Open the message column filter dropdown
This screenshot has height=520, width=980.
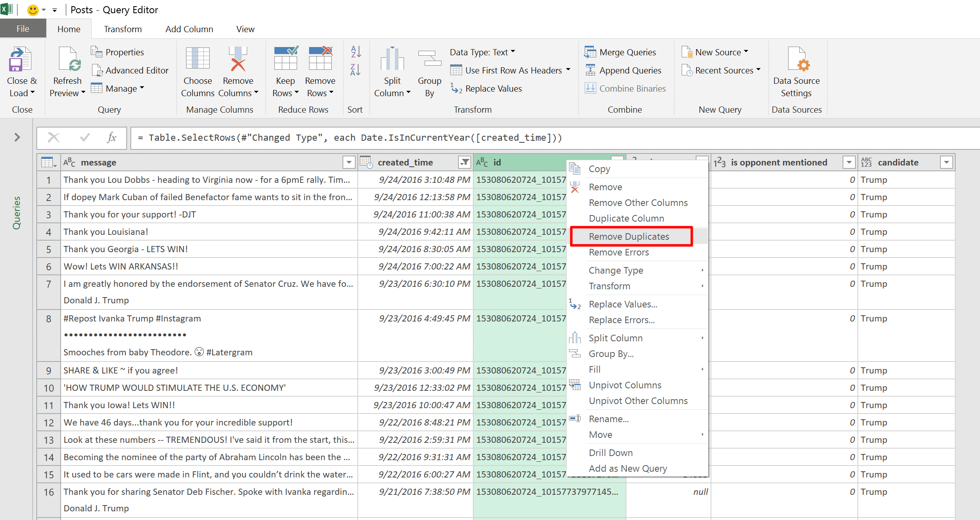[349, 163]
